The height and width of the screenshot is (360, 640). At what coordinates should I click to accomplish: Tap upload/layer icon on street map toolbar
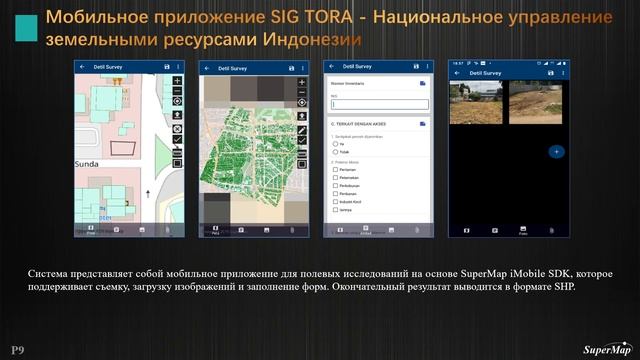point(177,115)
